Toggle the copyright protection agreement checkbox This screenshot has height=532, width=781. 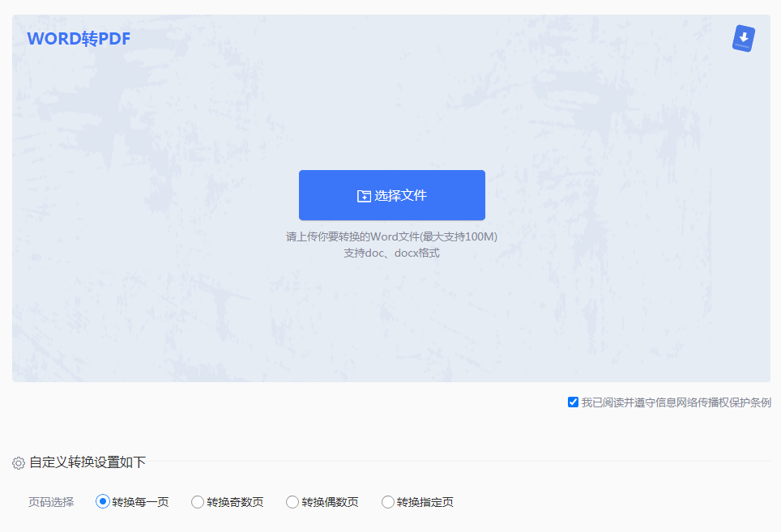pos(574,402)
